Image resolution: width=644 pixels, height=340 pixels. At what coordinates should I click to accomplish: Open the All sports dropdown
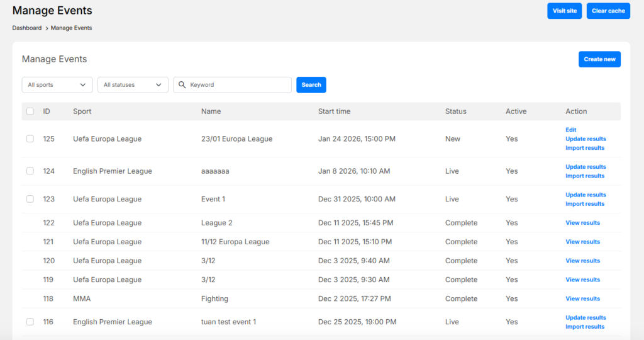click(x=57, y=85)
